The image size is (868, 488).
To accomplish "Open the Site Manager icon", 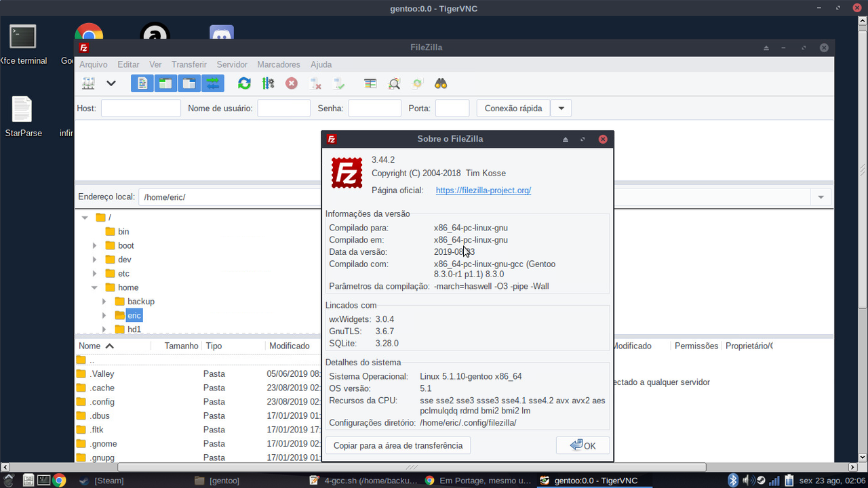I will pos(88,83).
